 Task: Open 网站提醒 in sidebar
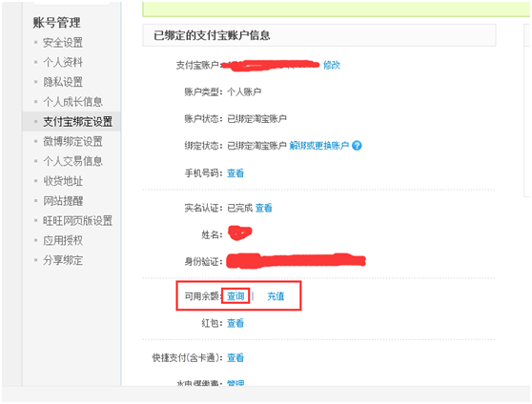coord(63,201)
